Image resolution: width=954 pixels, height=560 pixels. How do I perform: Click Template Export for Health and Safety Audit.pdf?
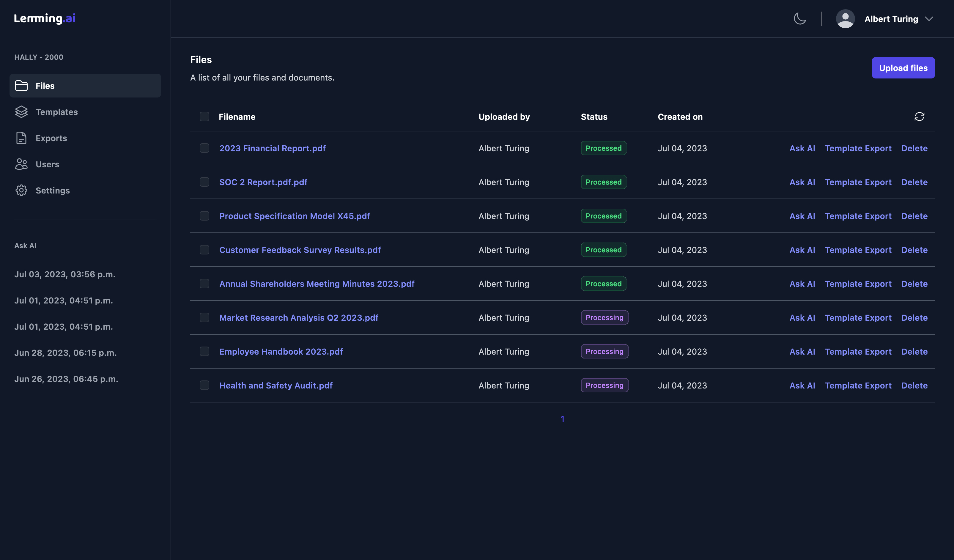(858, 386)
